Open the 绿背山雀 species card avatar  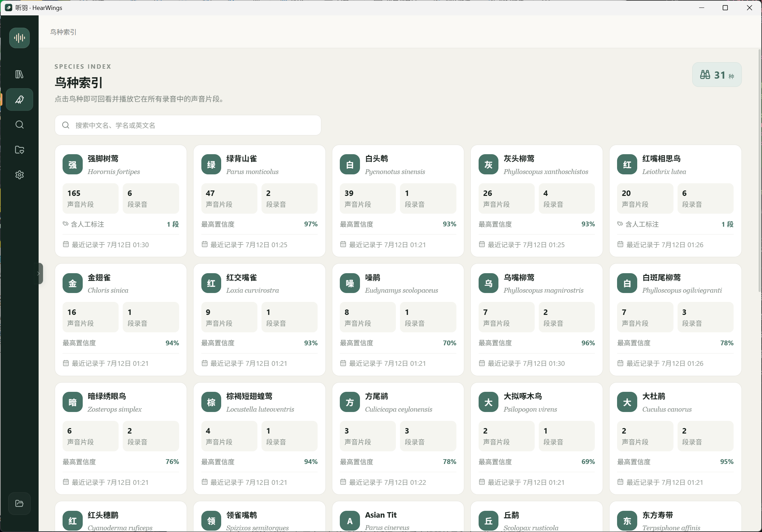(211, 164)
